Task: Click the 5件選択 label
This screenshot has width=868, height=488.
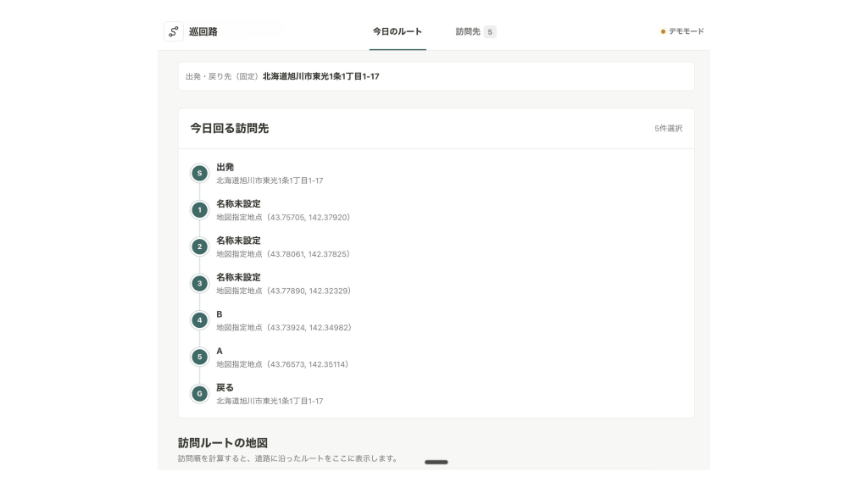Action: [x=668, y=129]
